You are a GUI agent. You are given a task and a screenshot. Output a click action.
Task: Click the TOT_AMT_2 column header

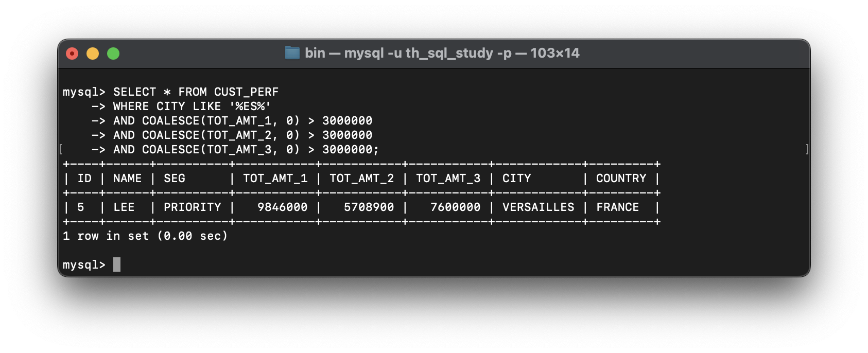[x=361, y=179]
